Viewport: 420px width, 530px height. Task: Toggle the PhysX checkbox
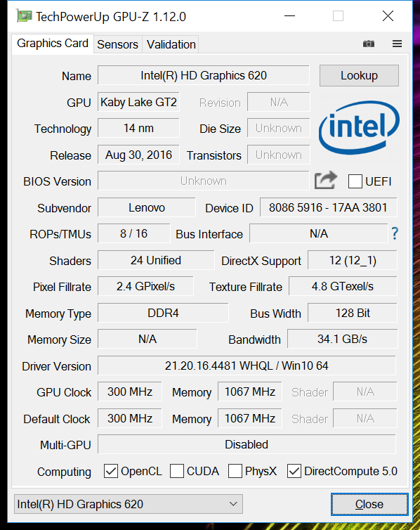pyautogui.click(x=235, y=471)
